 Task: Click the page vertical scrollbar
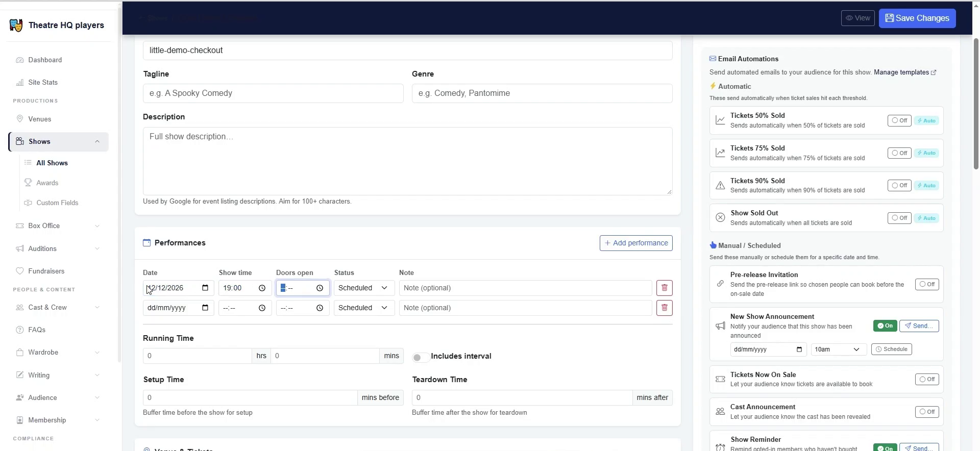click(x=976, y=103)
